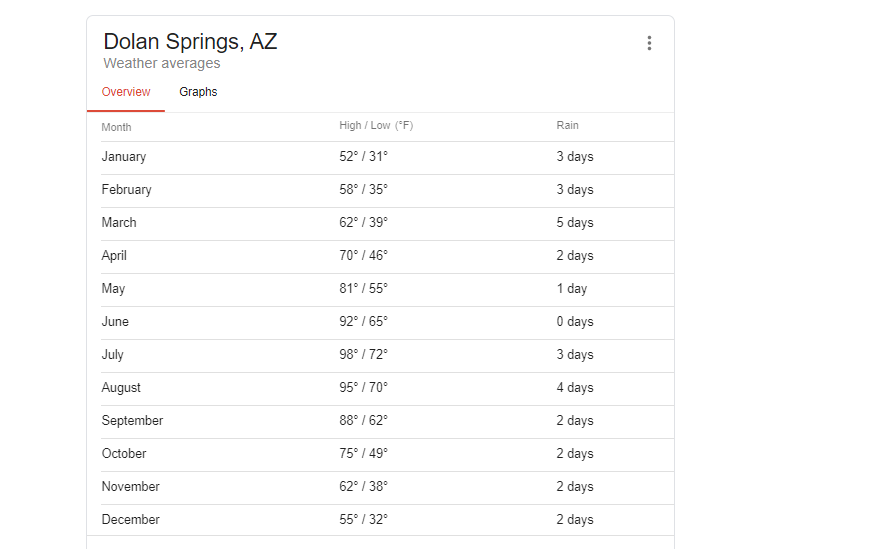The width and height of the screenshot is (874, 549).
Task: Click the March 62° / 39° temperature
Action: pyautogui.click(x=363, y=222)
